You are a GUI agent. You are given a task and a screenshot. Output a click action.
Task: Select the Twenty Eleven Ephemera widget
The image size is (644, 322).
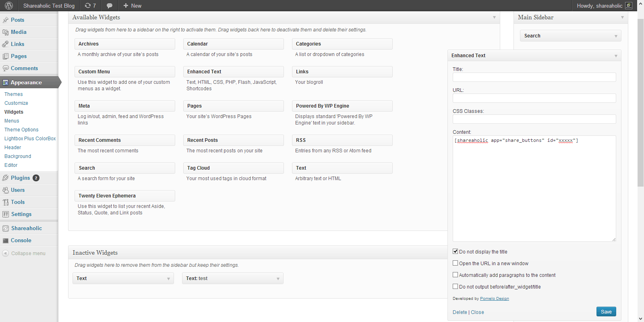point(125,196)
